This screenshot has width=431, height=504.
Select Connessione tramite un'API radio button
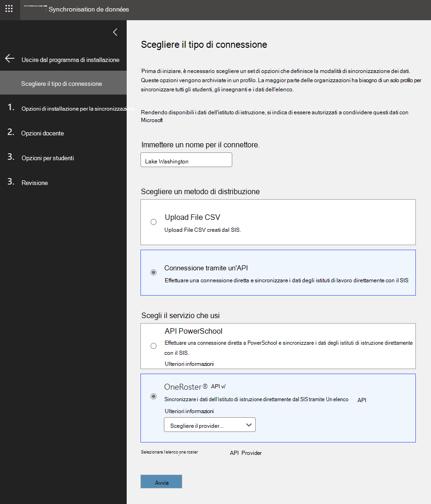pyautogui.click(x=154, y=272)
